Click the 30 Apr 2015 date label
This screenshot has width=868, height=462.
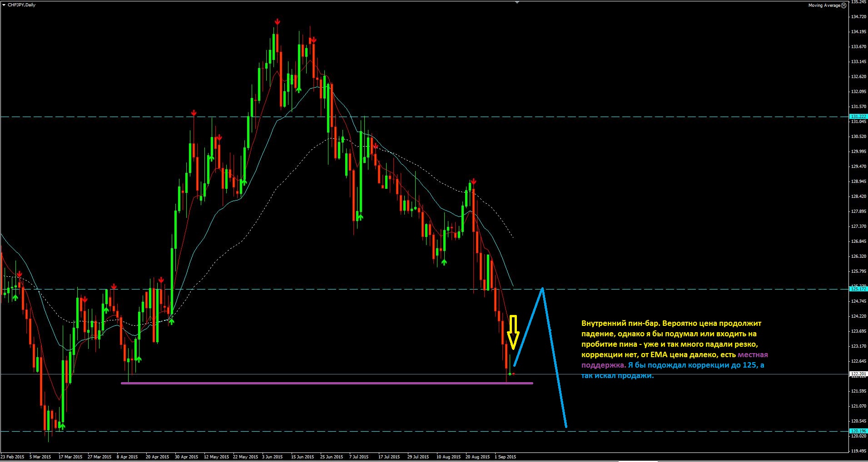pos(186,457)
